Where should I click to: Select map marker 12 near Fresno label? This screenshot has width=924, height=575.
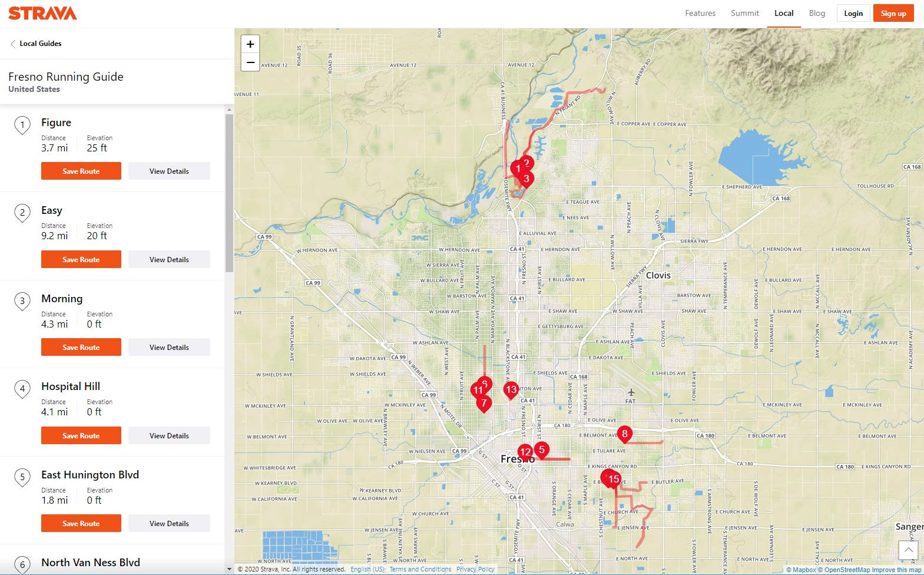(525, 453)
